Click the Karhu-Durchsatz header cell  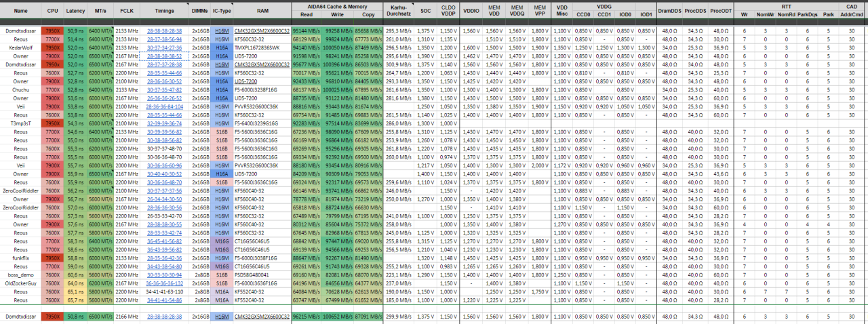[x=399, y=12]
